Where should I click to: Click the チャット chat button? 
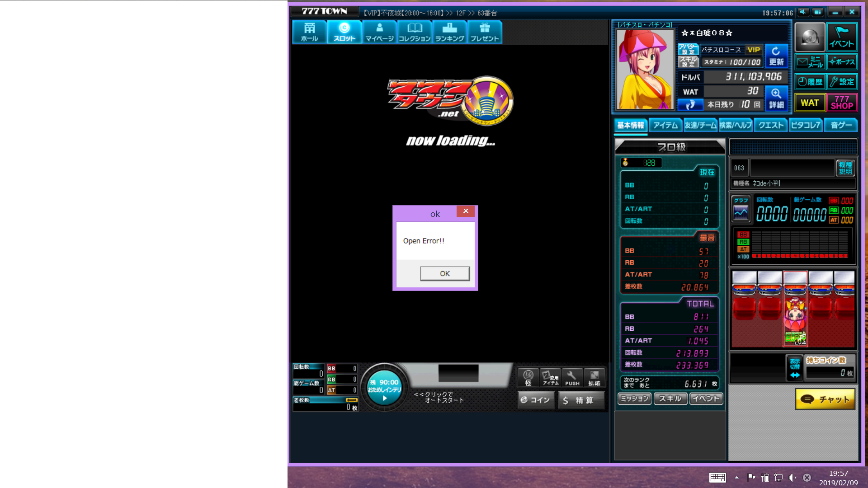click(x=825, y=399)
